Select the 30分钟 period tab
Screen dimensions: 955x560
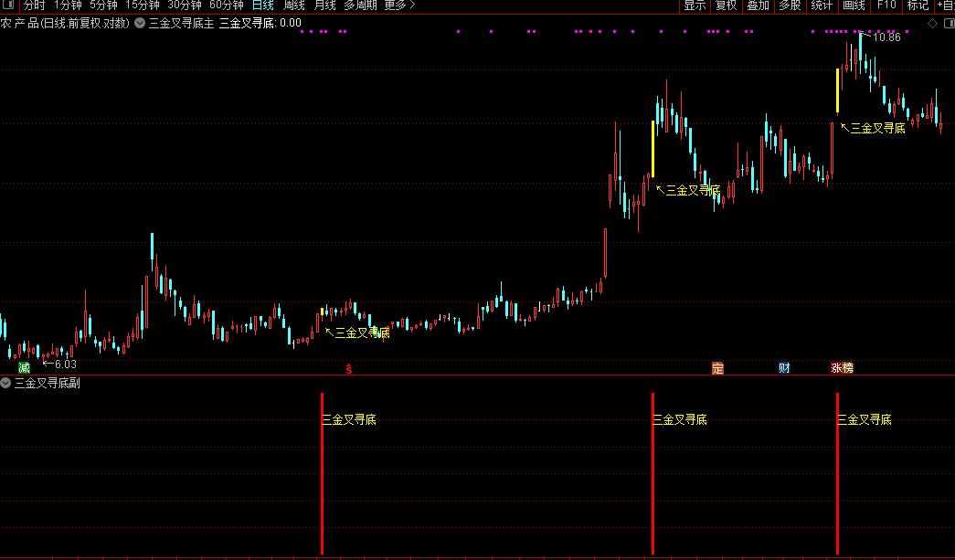pyautogui.click(x=185, y=6)
